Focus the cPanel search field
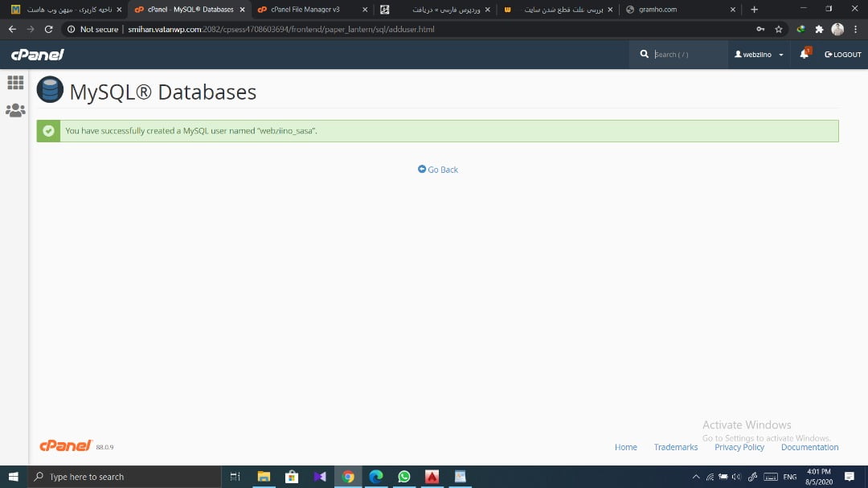This screenshot has width=868, height=488. click(689, 55)
